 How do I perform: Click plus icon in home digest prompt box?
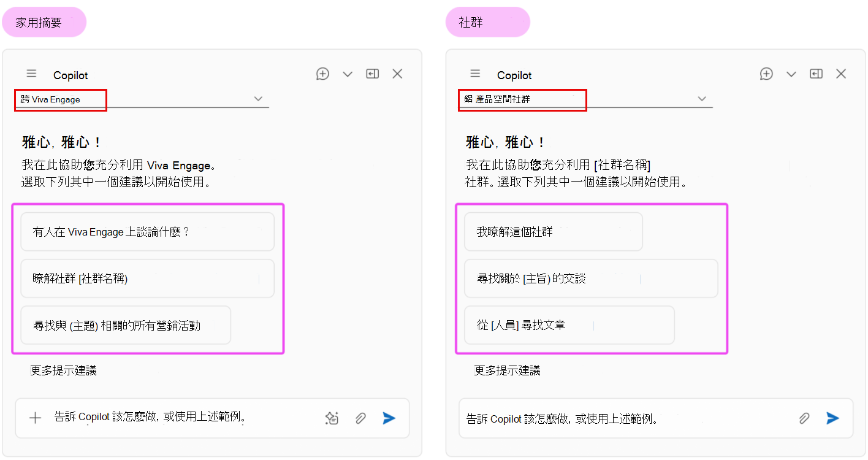point(36,418)
